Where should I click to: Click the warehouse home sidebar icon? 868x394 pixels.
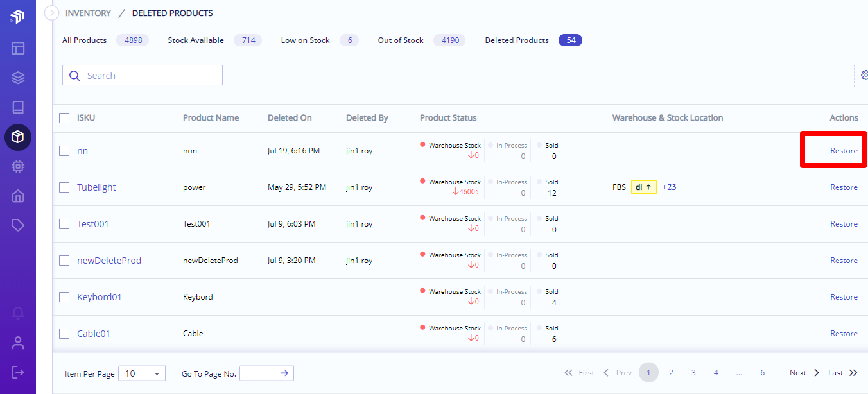[x=18, y=196]
